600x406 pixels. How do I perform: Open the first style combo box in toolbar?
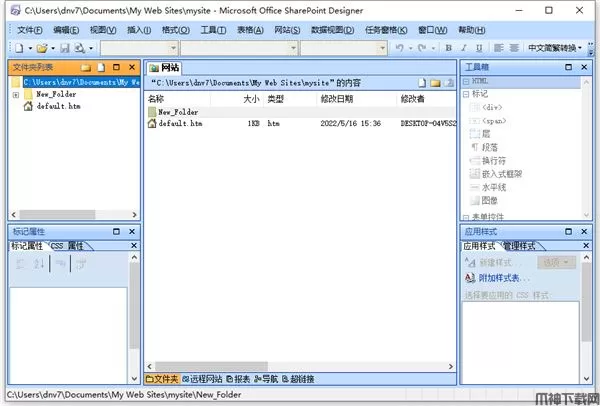tap(173, 48)
